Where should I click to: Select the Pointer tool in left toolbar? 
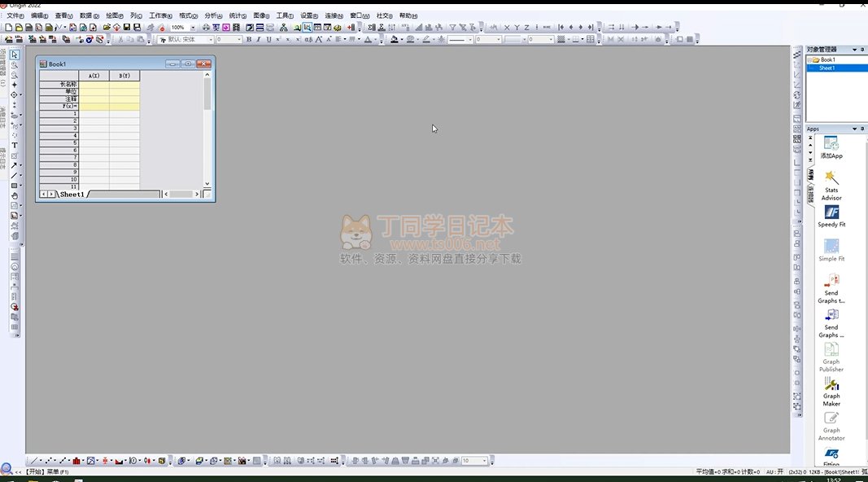point(15,55)
